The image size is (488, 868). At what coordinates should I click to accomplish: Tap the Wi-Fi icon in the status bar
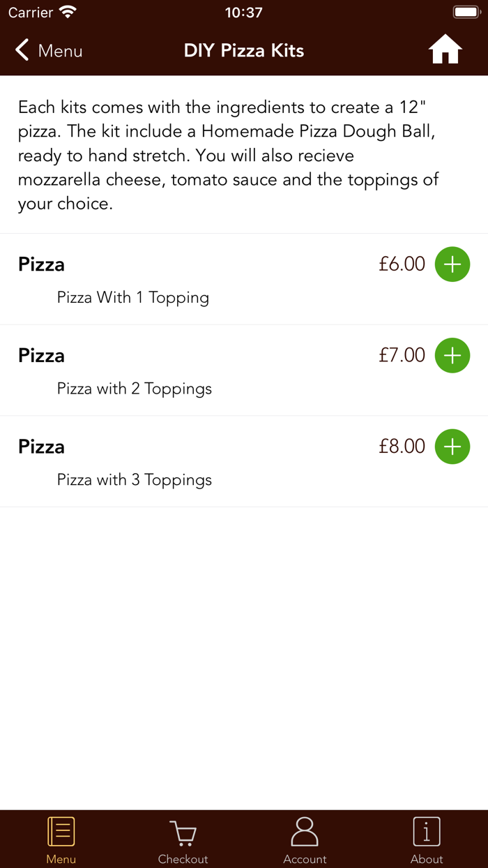coord(68,10)
